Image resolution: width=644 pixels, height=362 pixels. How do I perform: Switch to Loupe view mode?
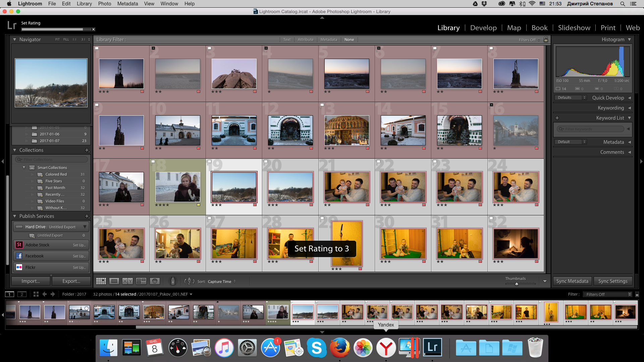[x=114, y=281]
